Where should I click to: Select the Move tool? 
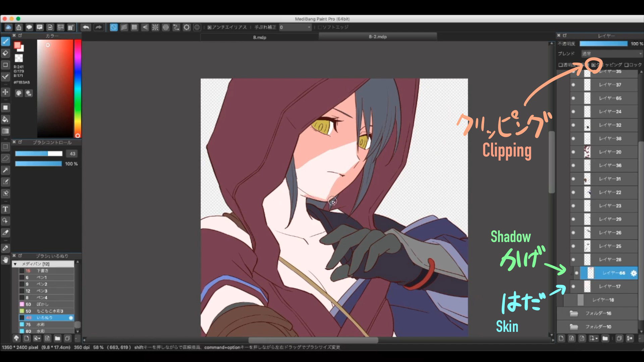tap(5, 92)
